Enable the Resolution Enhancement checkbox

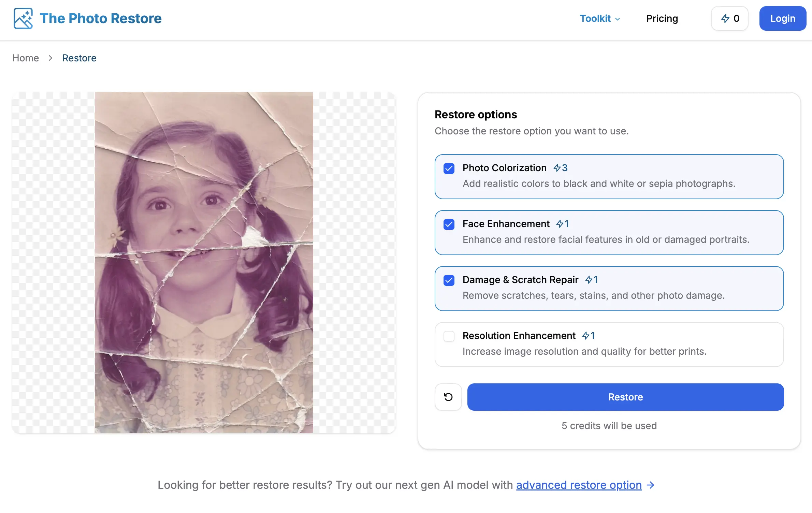point(449,336)
